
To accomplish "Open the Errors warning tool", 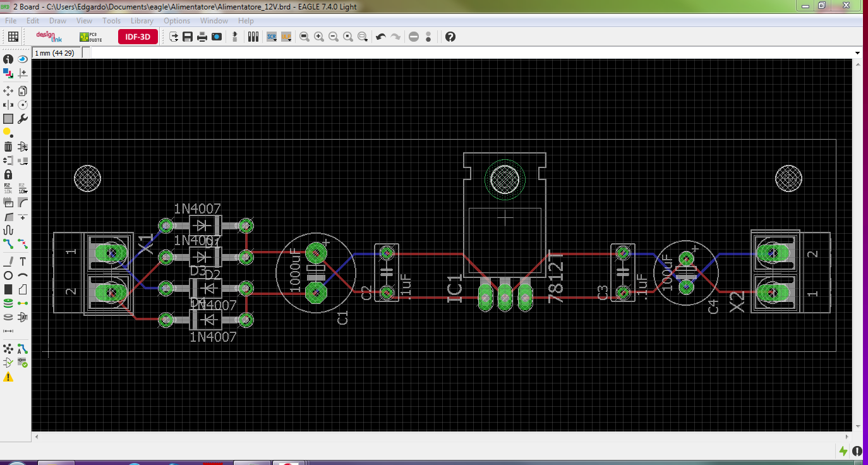I will [8, 377].
